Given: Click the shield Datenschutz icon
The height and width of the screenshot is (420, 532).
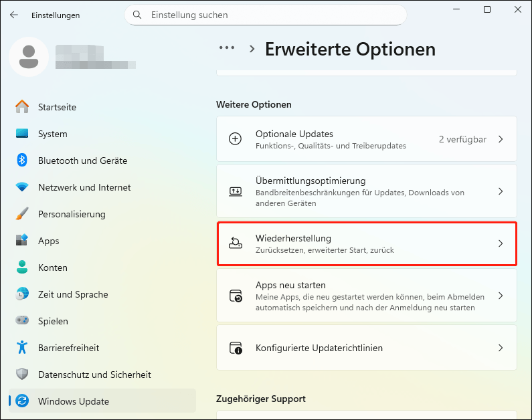Looking at the screenshot, I should point(22,375).
